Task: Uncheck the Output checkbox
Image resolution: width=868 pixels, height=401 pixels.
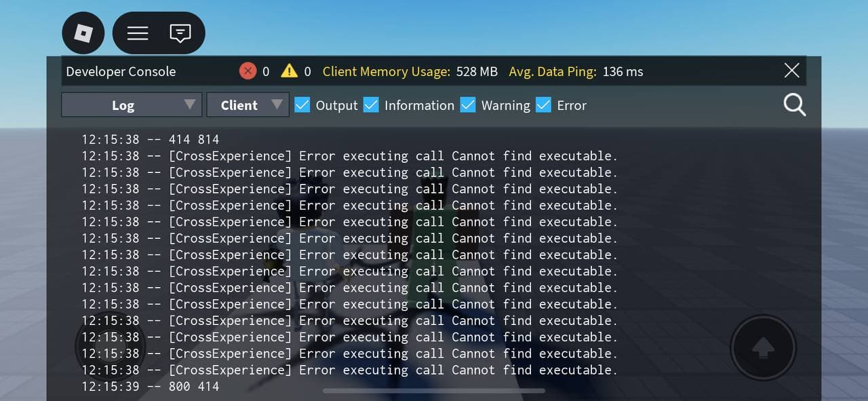Action: tap(302, 105)
